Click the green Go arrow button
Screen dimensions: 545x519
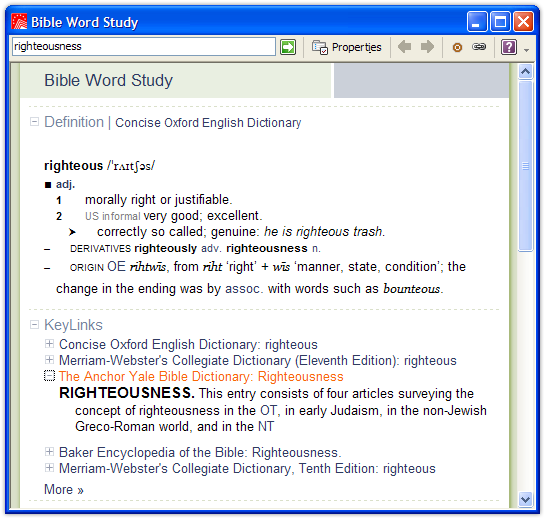(x=288, y=47)
